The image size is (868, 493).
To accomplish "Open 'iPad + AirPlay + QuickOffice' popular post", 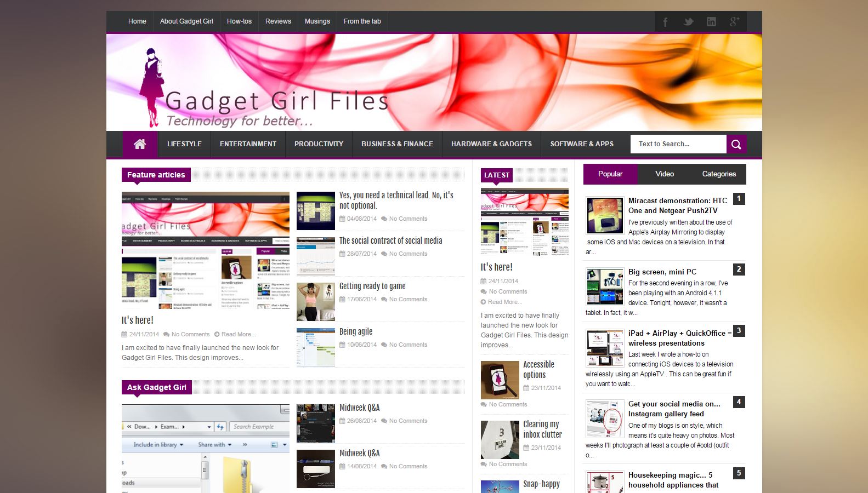I will 680,338.
